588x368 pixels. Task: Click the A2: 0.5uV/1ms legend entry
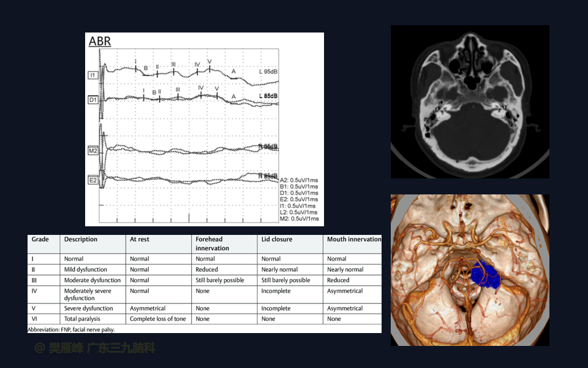coord(298,180)
